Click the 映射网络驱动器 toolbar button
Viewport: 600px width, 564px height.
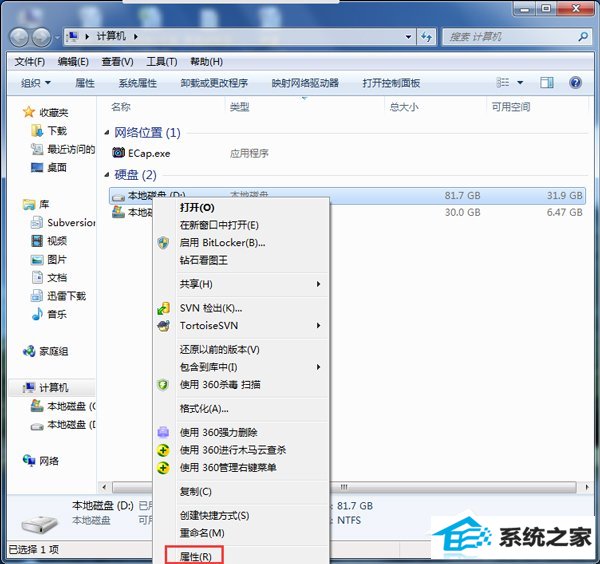[x=305, y=83]
